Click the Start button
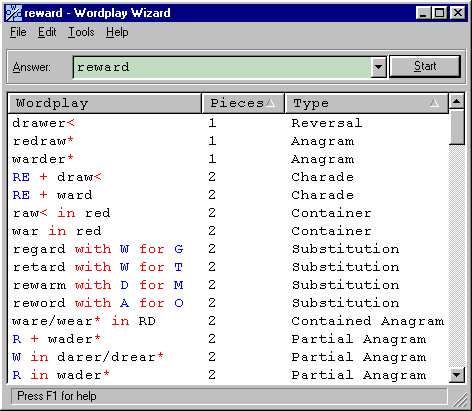Viewport: 472px width, 411px height. click(x=425, y=66)
